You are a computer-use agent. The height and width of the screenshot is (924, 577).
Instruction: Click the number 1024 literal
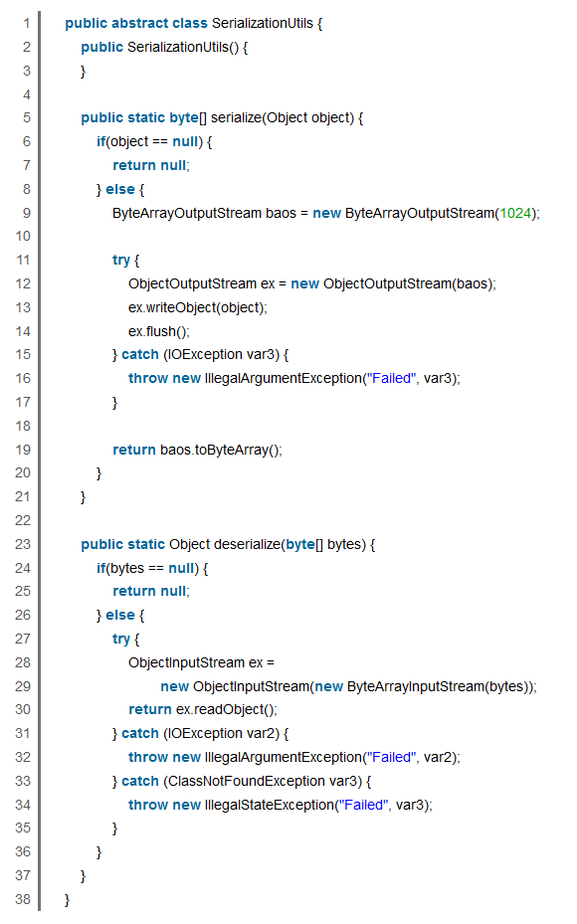(x=515, y=213)
